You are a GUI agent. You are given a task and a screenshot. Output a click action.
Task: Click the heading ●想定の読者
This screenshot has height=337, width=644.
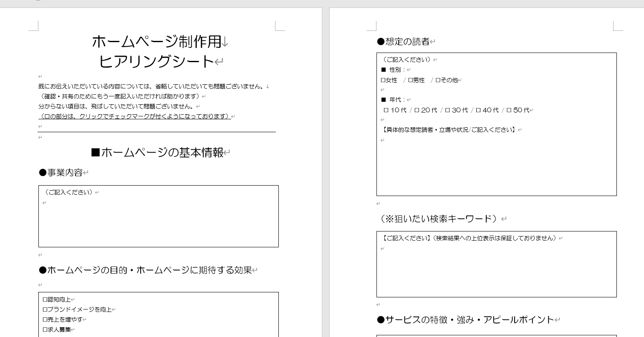point(403,41)
